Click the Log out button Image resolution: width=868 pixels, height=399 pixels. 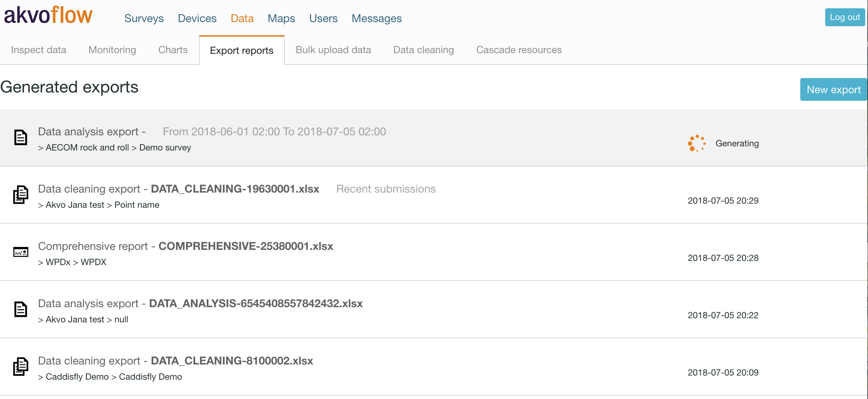coord(845,17)
